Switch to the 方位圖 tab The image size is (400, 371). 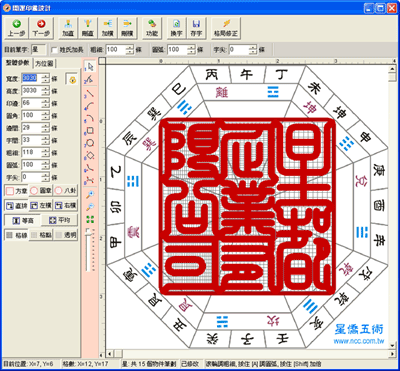(45, 64)
